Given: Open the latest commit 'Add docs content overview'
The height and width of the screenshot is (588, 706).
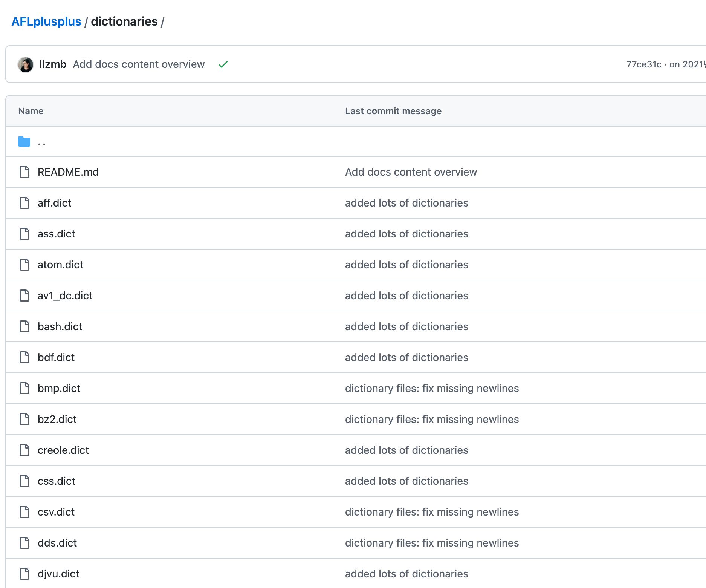Looking at the screenshot, I should pos(139,64).
